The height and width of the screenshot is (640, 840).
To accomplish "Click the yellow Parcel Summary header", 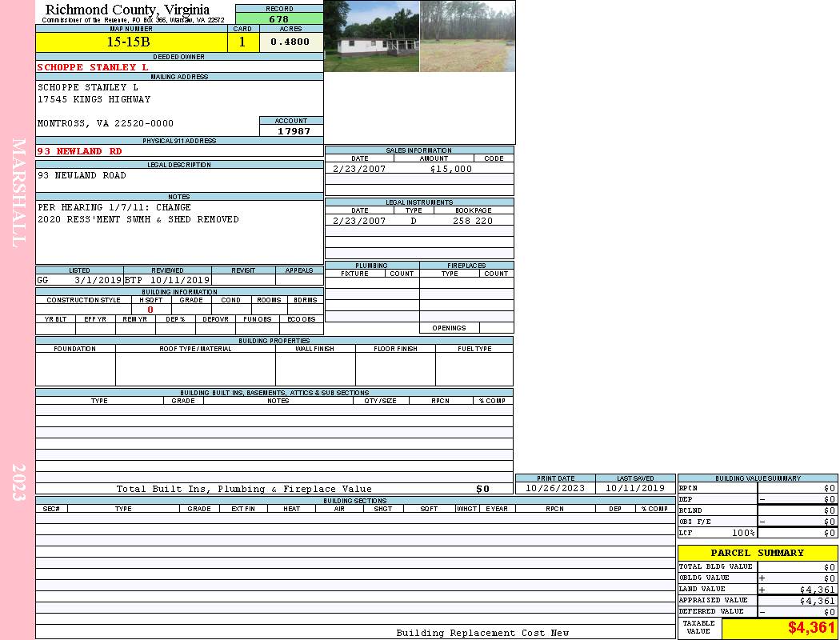I will 757,553.
